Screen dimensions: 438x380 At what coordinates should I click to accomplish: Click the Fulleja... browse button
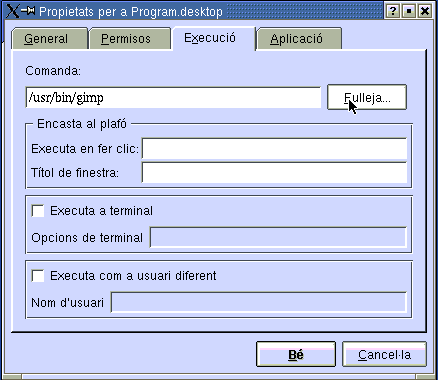pyautogui.click(x=367, y=97)
